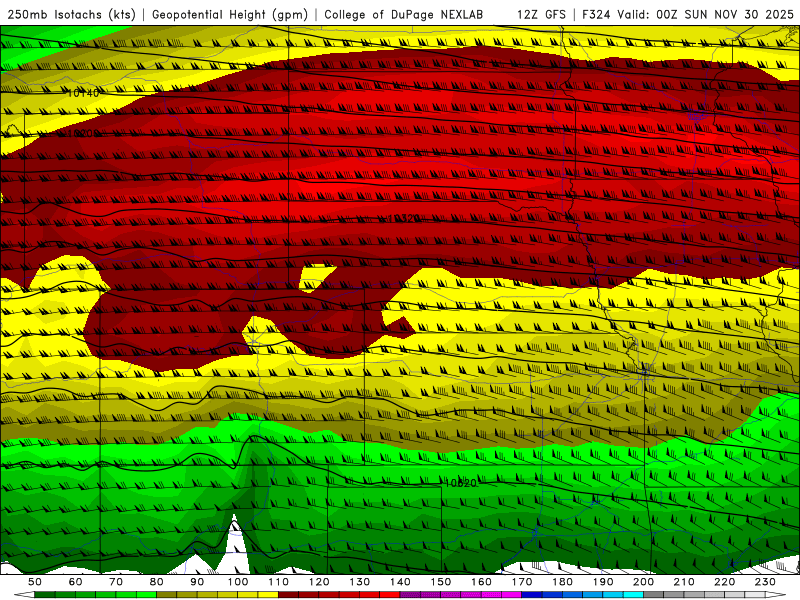The height and width of the screenshot is (600, 800).
Task: Pick the dark maroon swatch starting at 110
Action: pyautogui.click(x=288, y=595)
